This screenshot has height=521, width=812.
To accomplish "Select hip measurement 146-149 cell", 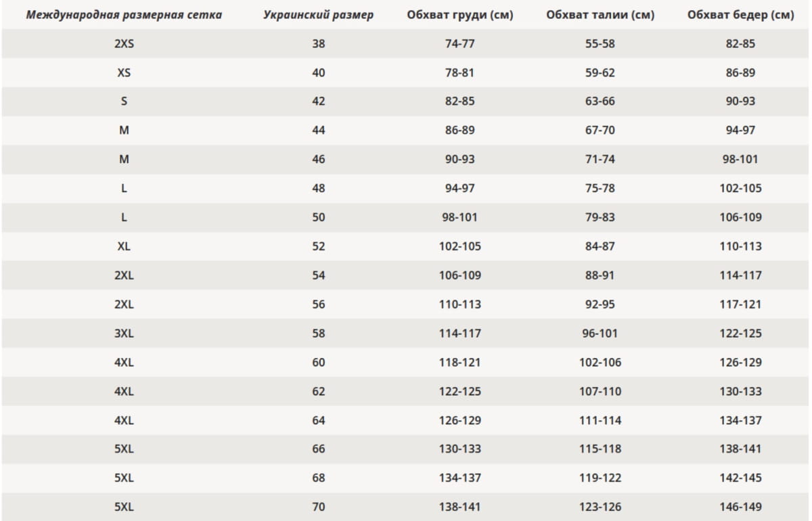I will click(x=740, y=507).
